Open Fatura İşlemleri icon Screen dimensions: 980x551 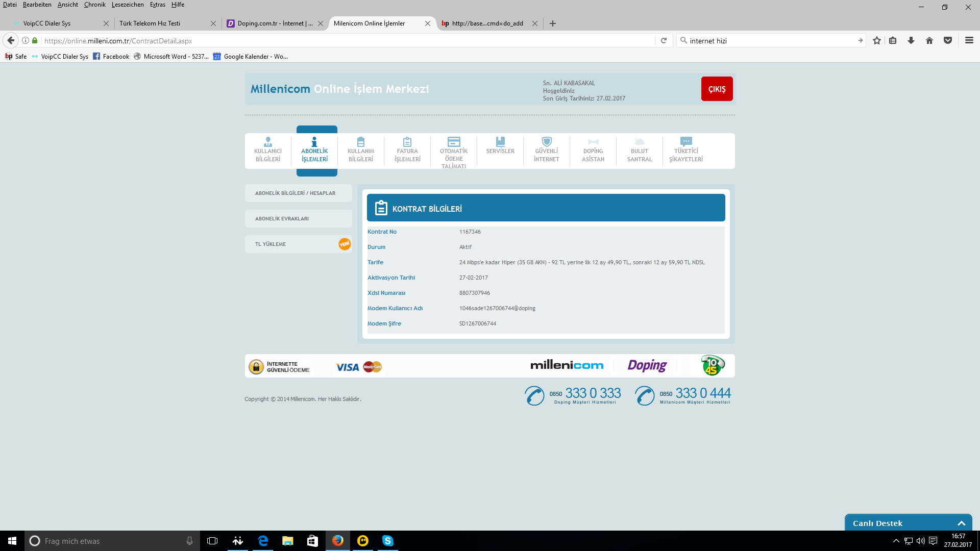[407, 141]
